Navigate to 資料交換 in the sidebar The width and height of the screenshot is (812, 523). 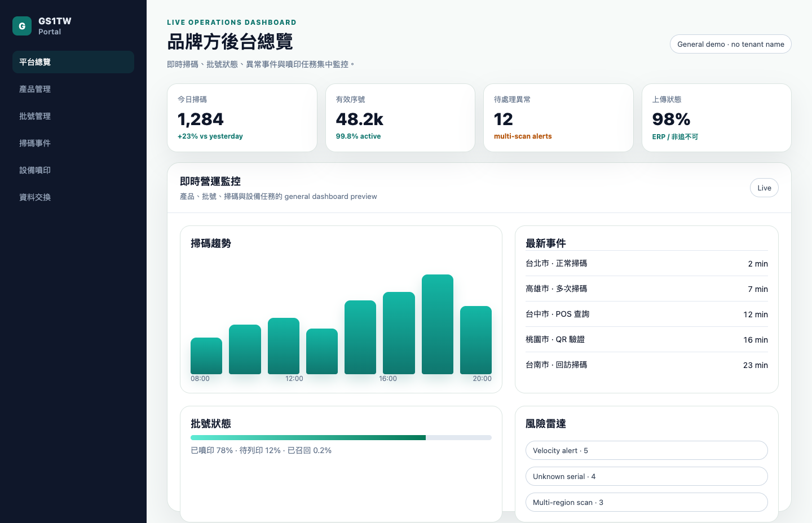[73, 197]
